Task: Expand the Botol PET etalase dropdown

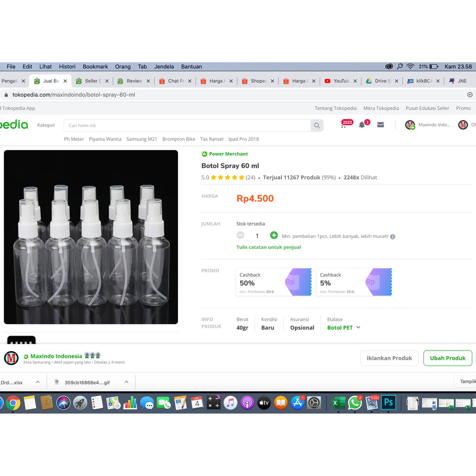Action: [x=358, y=328]
